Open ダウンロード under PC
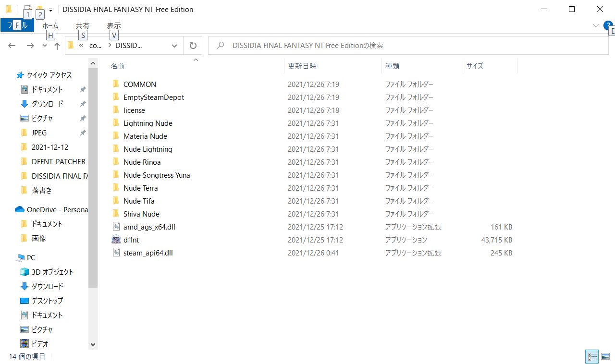The width and height of the screenshot is (615, 364). [48, 286]
